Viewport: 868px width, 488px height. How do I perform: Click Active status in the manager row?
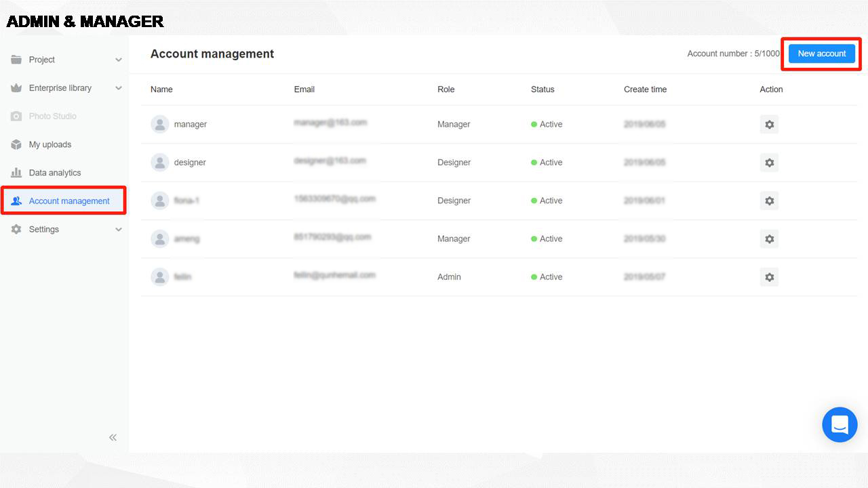pyautogui.click(x=547, y=125)
